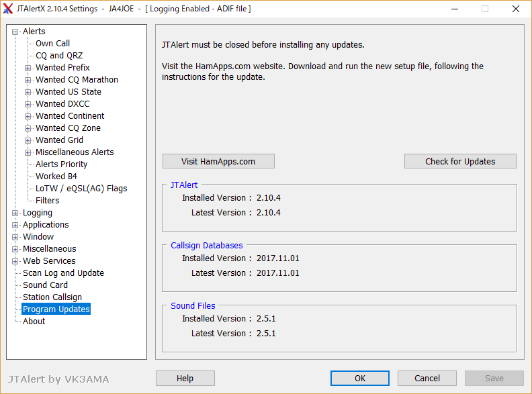The image size is (532, 394).
Task: Click the greyed-out Save button
Action: click(x=494, y=378)
